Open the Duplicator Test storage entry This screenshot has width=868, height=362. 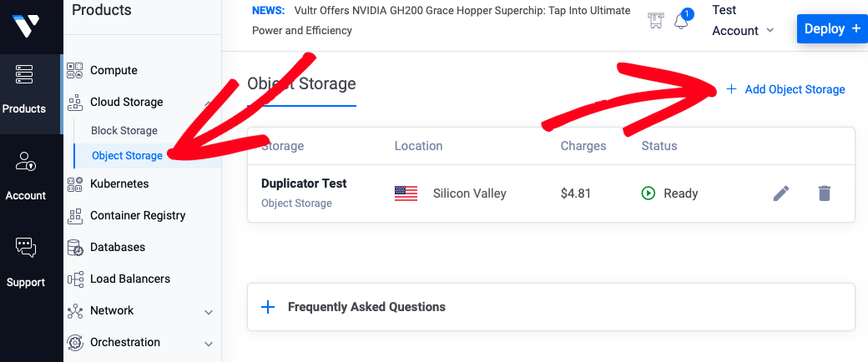pyautogui.click(x=304, y=184)
